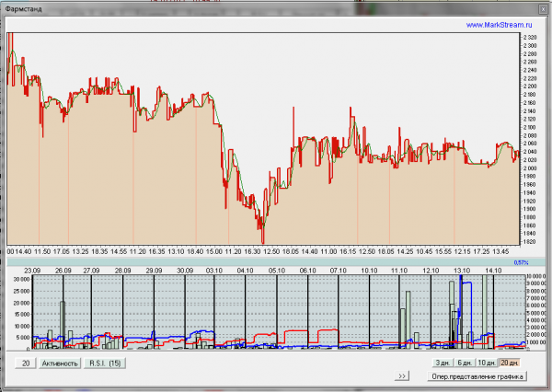The height and width of the screenshot is (392, 552).
Task: Click the >> expand button
Action: point(402,376)
